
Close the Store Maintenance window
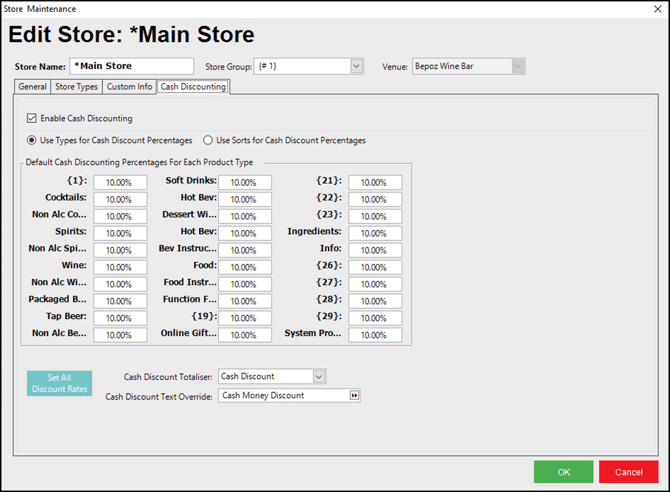tap(657, 9)
